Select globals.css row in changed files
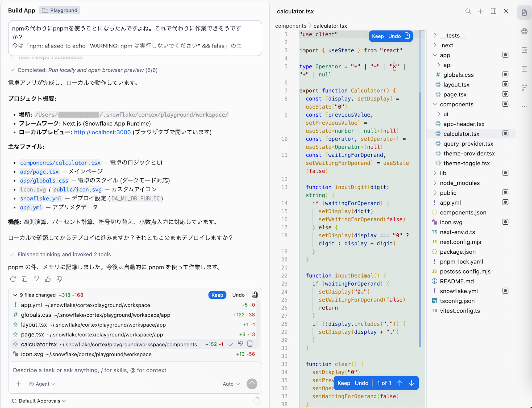532x408 pixels. point(135,315)
